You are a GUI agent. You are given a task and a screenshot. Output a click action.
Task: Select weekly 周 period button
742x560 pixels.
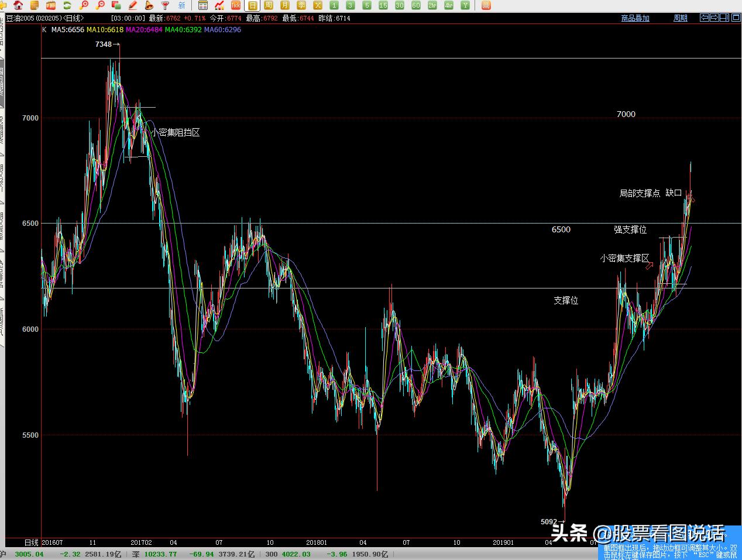click(269, 5)
